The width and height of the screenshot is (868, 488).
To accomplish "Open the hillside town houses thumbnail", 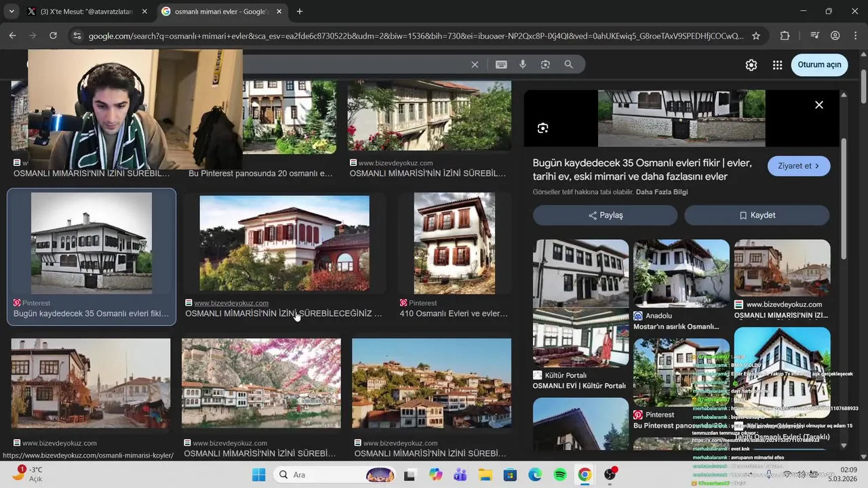I will pos(432,383).
